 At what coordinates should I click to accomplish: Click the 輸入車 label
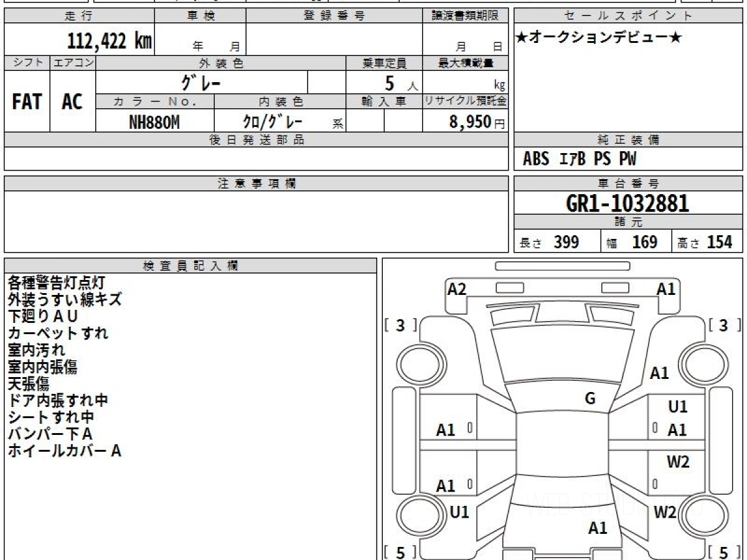(384, 101)
